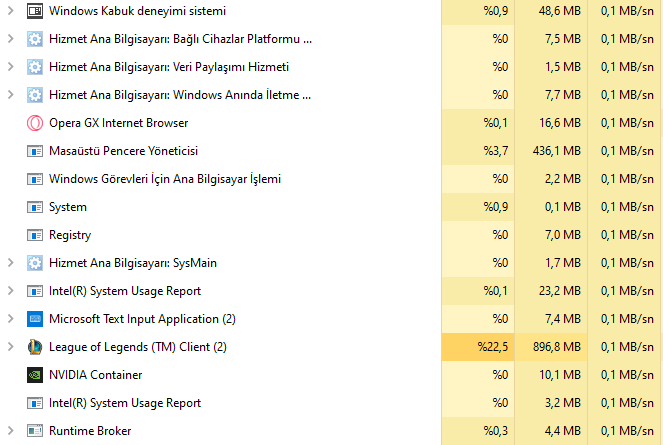Click the 7,0 MB memory value for Registry
663x445 pixels.
click(x=563, y=235)
